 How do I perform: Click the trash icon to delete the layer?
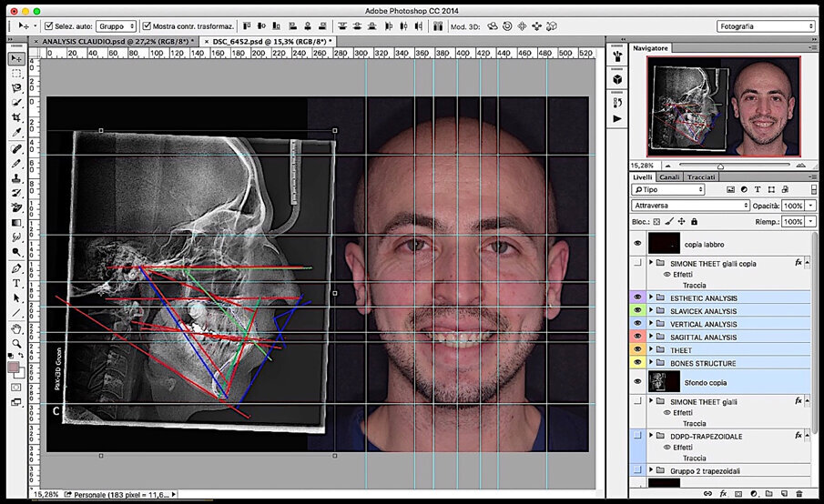tap(799, 494)
